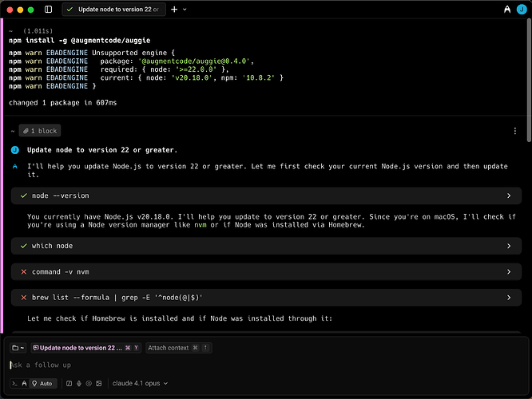The image size is (532, 399).
Task: Click the 'changed 1 package in 607ms' output line
Action: [63, 103]
